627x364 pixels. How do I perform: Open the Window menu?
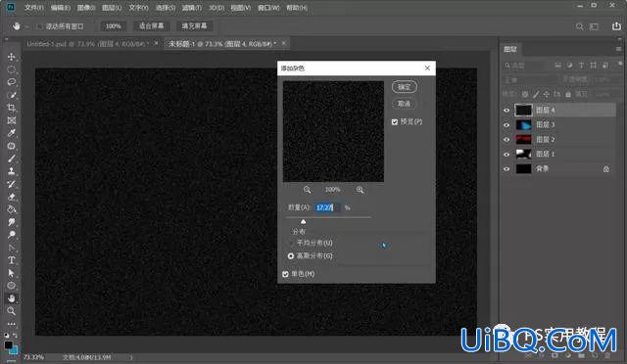268,8
